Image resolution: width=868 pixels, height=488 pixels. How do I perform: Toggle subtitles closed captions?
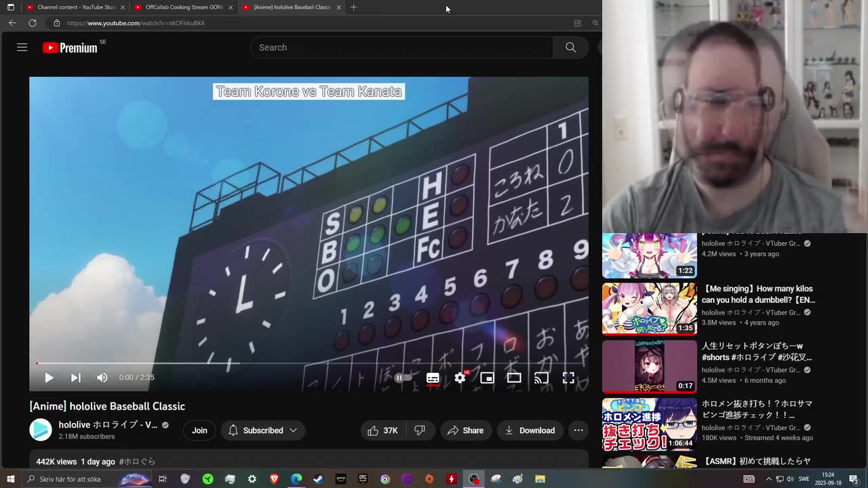coord(433,378)
